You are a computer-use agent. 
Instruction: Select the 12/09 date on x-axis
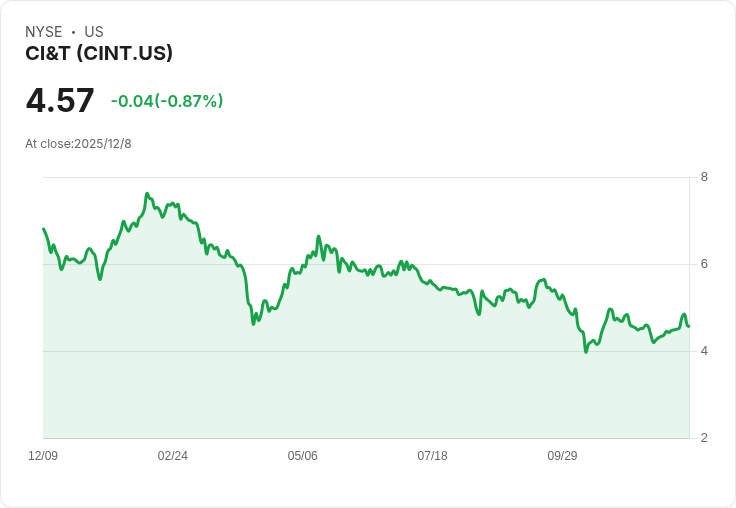point(43,455)
